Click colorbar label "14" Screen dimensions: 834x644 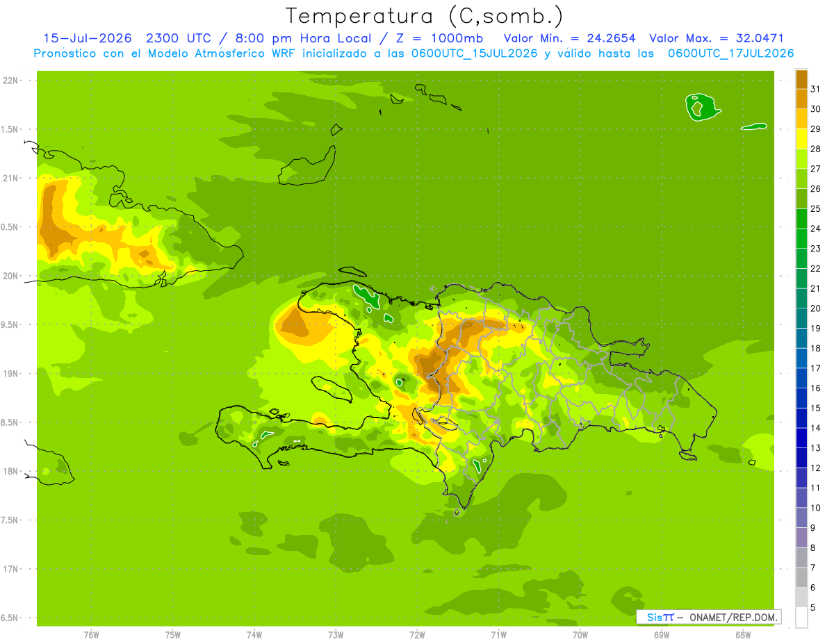(x=815, y=428)
